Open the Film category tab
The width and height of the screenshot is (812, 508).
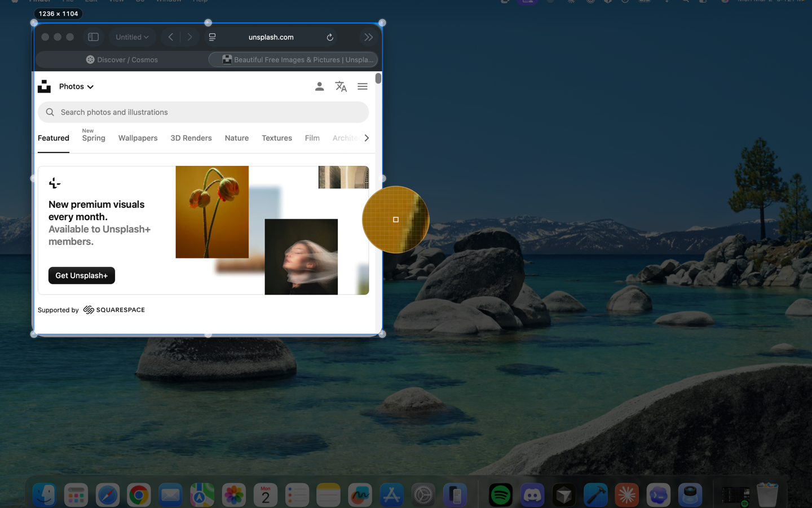[x=312, y=138]
